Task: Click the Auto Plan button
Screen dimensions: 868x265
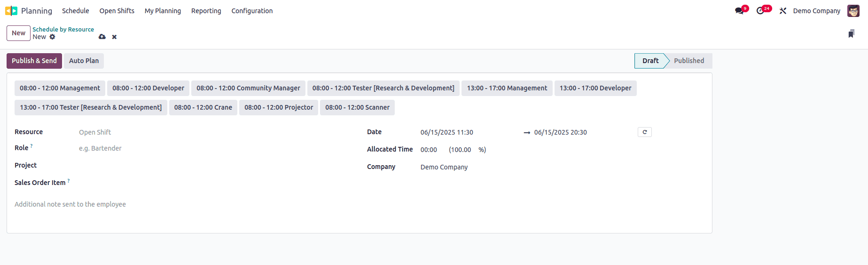Action: [x=84, y=61]
